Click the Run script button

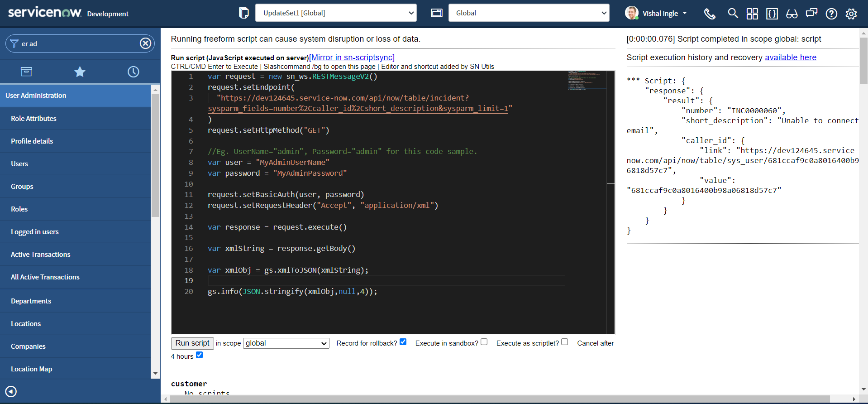[192, 343]
